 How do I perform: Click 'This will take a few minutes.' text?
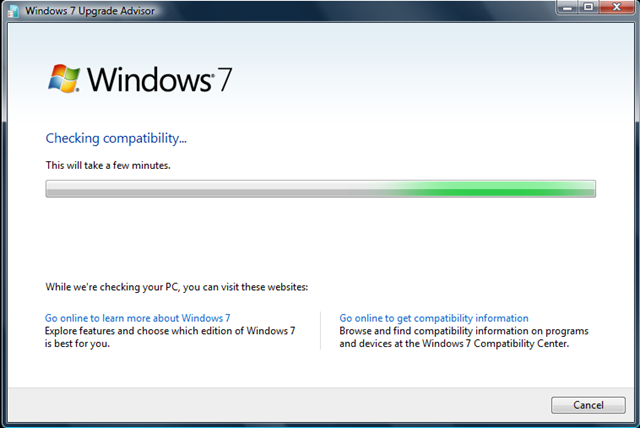(108, 165)
